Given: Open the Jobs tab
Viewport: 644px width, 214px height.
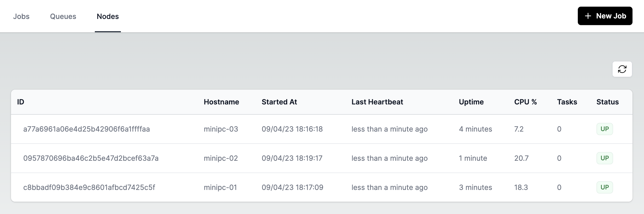Looking at the screenshot, I should click(21, 16).
